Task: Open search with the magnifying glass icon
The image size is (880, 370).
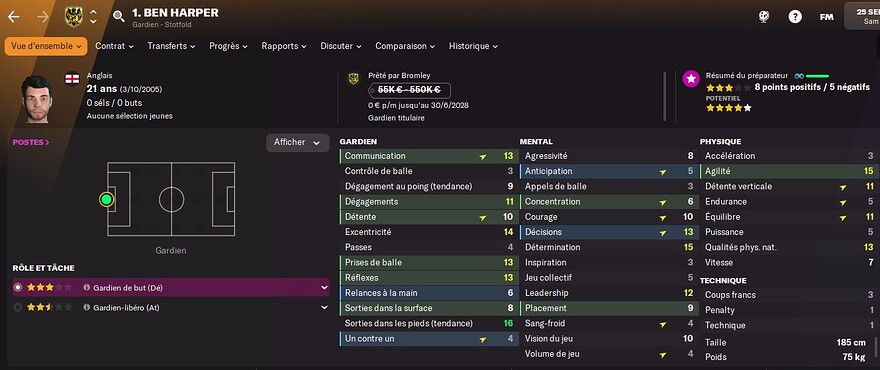Action: point(118,16)
